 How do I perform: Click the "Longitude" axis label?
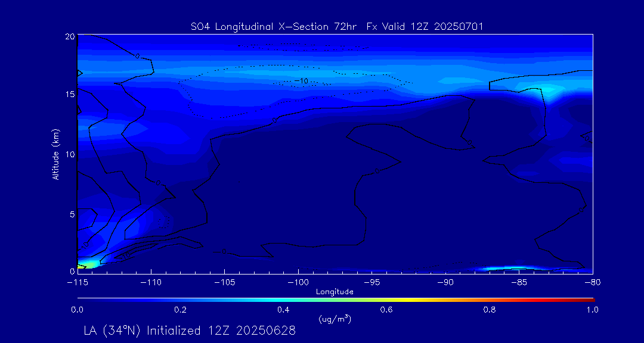coord(335,292)
